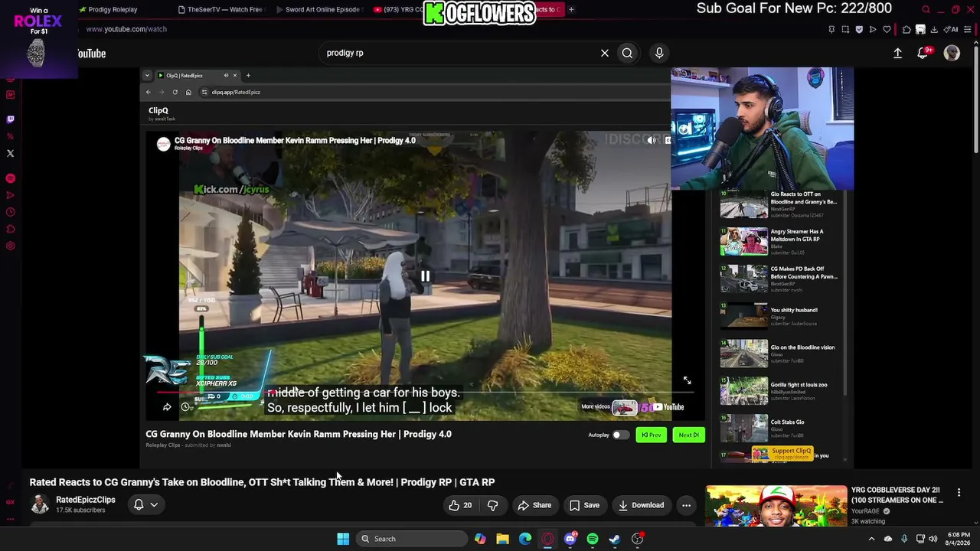
Task: Open Microsoft Edge from the taskbar
Action: 525,539
